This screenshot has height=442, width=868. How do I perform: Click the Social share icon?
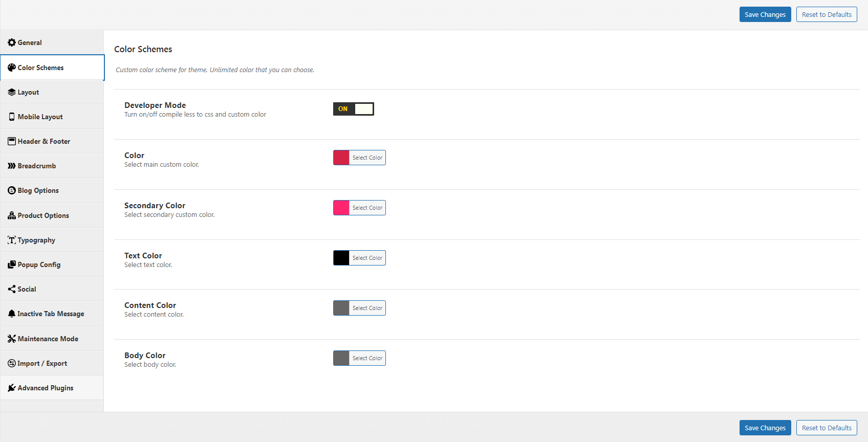[12, 289]
